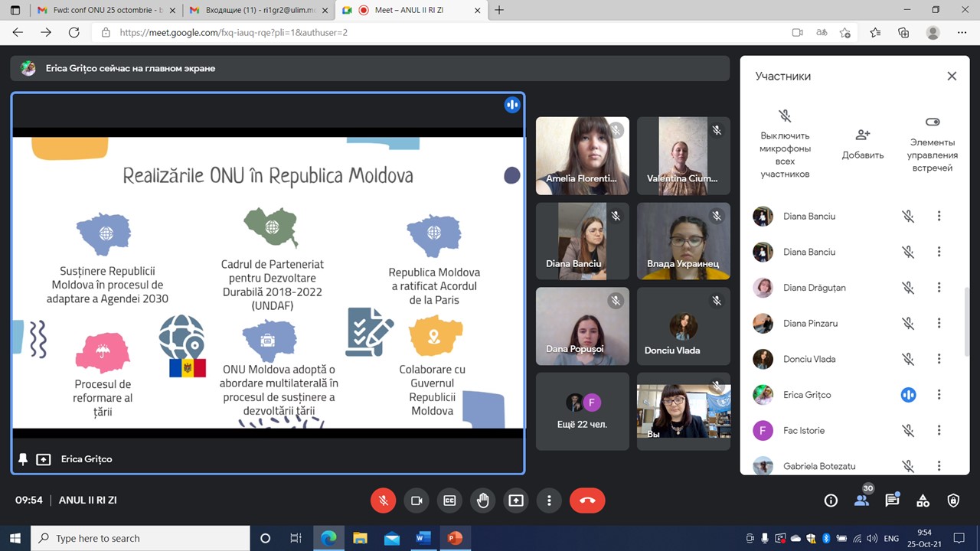Select Valentina Cium... video tile

coord(684,155)
